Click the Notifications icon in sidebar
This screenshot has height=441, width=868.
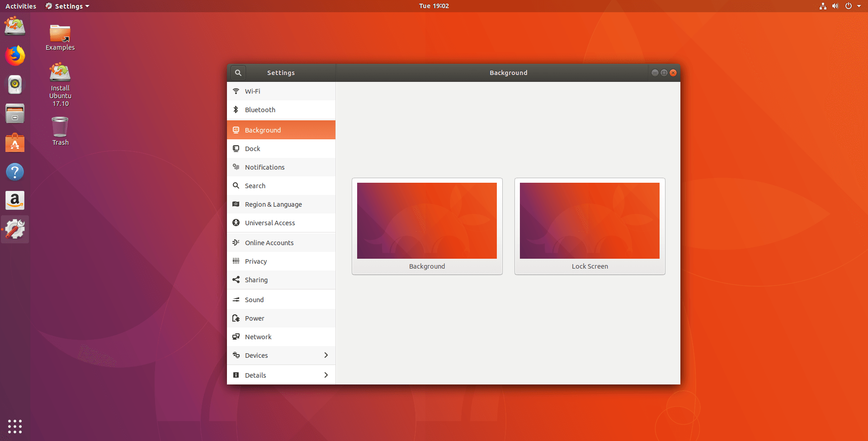point(236,167)
